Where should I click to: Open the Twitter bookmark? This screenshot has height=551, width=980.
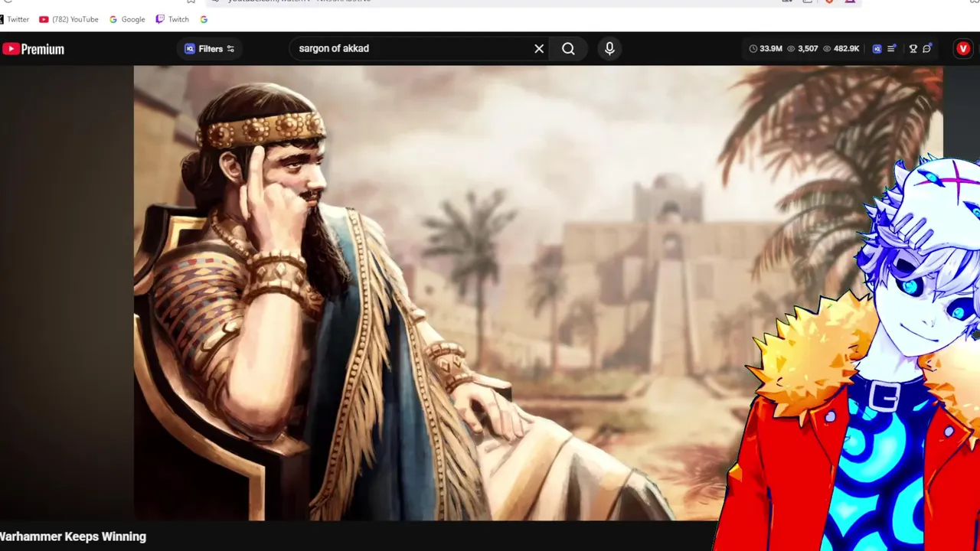coord(15,19)
